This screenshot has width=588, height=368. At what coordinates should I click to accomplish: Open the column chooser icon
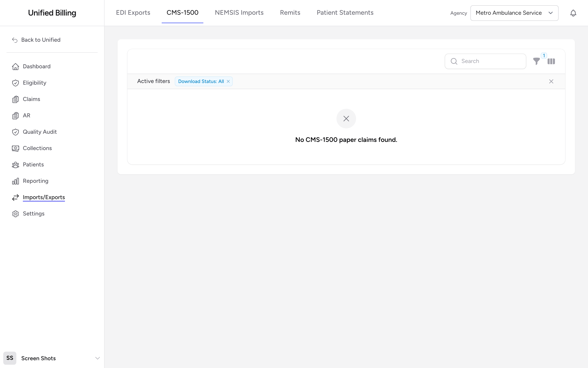(551, 61)
